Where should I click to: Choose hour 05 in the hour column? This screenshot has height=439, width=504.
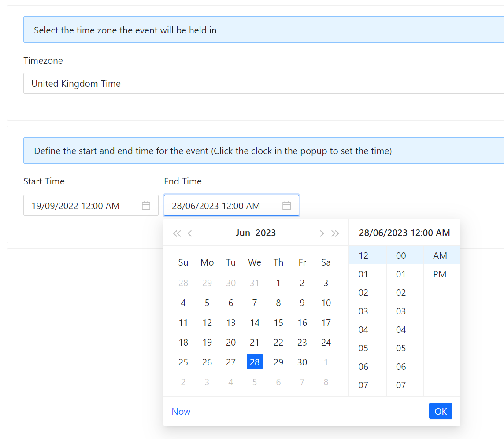click(x=363, y=348)
